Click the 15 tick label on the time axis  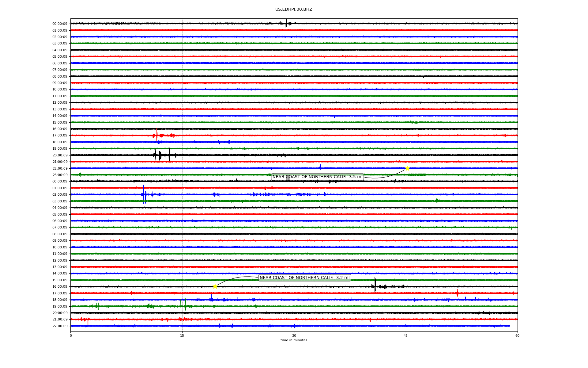click(182, 335)
